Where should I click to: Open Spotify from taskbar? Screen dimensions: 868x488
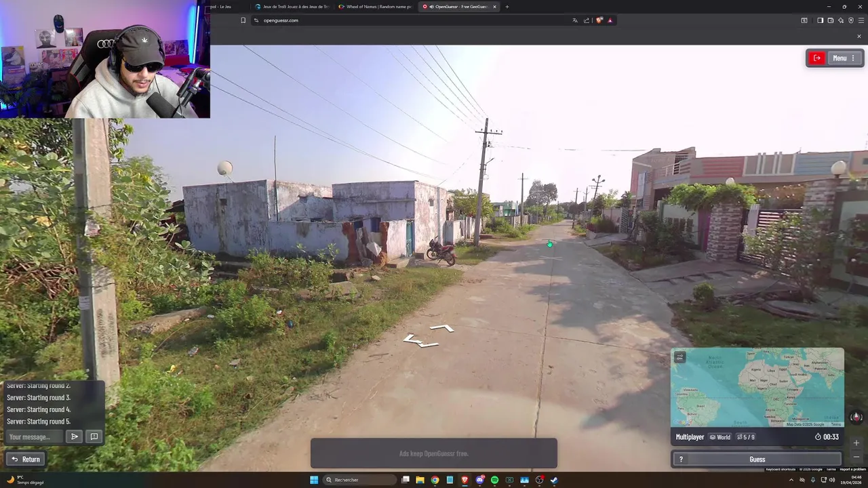tap(494, 480)
